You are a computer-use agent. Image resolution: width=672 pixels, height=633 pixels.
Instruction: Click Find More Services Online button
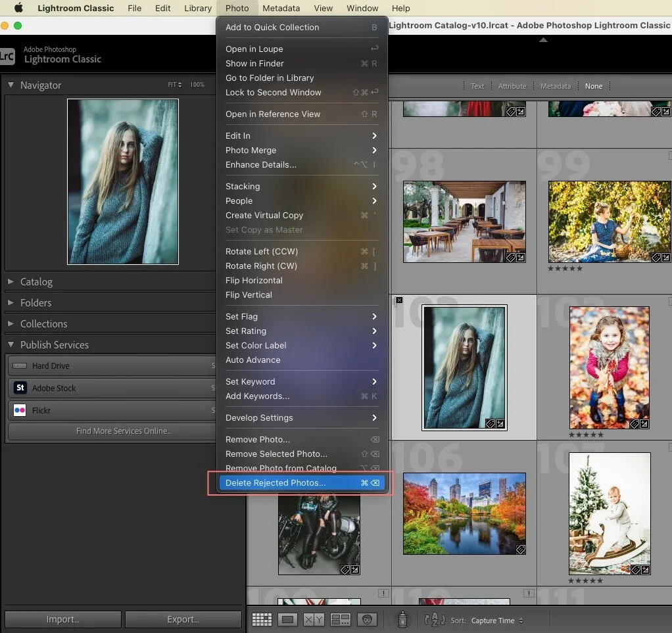123,431
